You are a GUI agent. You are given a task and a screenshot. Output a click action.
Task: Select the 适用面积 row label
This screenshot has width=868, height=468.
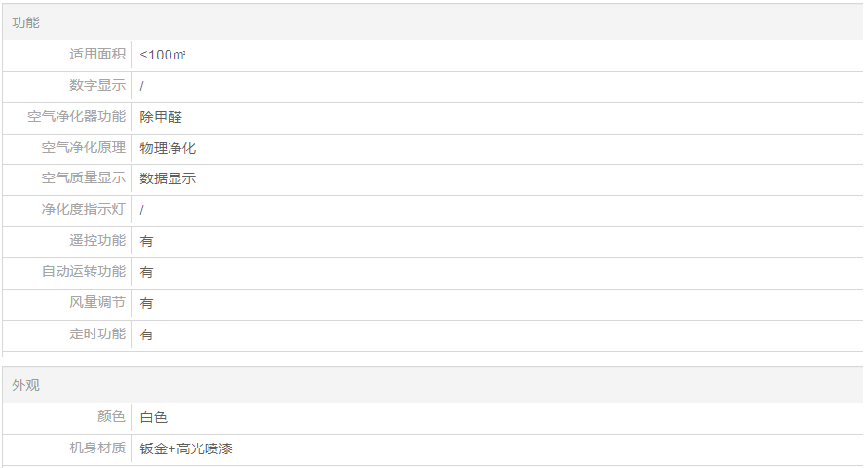click(97, 55)
